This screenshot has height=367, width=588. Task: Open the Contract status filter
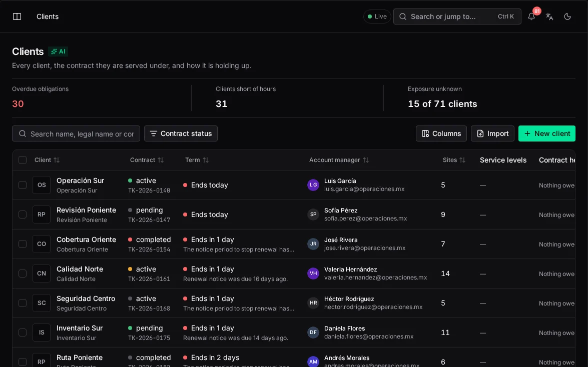pos(181,133)
